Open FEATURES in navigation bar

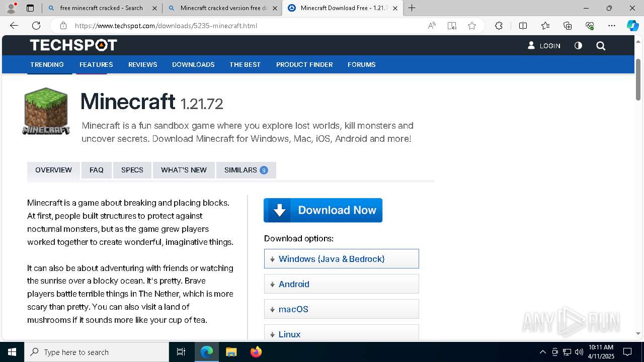96,64
